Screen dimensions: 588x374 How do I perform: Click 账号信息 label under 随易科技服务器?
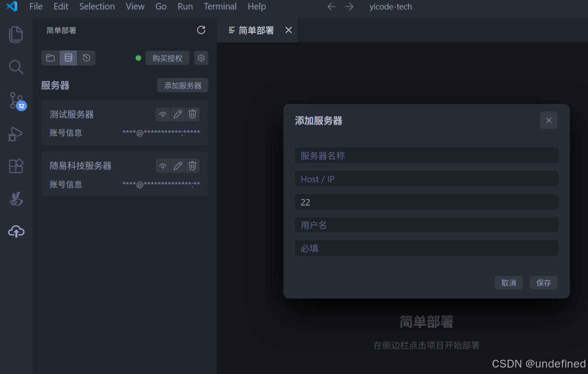pyautogui.click(x=66, y=184)
